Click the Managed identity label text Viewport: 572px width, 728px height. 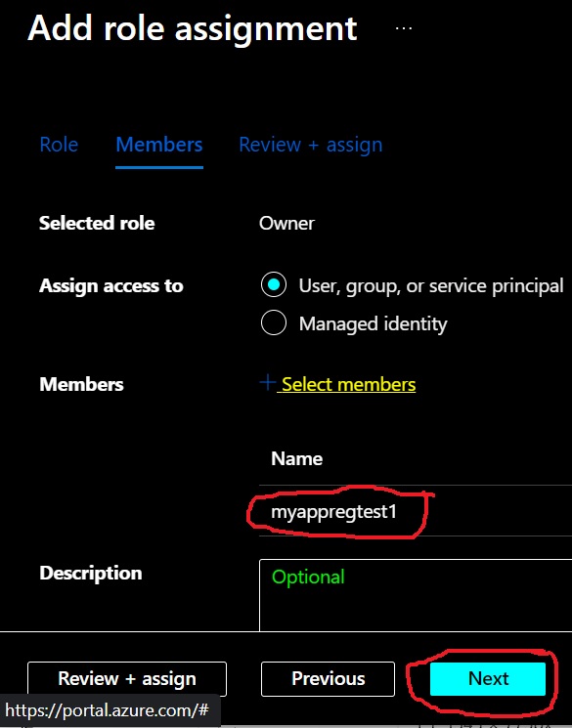click(373, 323)
